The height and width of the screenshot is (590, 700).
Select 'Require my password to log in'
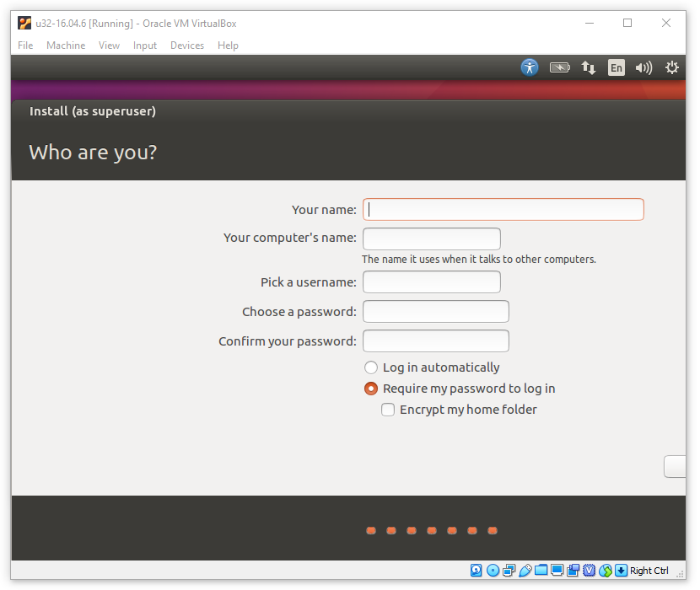pyautogui.click(x=371, y=389)
